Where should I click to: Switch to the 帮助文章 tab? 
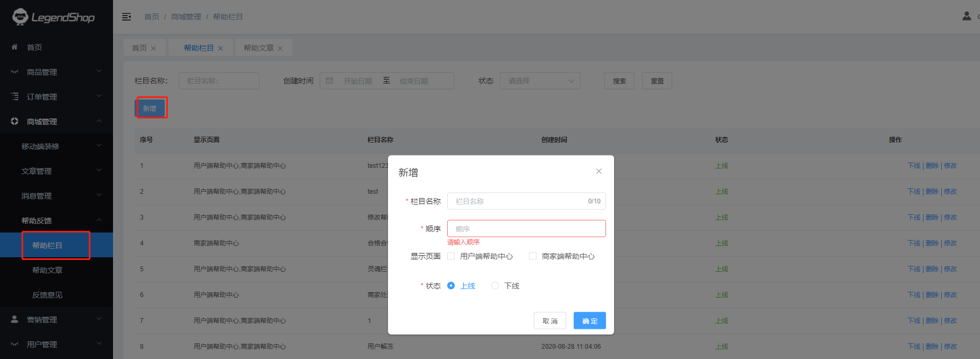(258, 48)
